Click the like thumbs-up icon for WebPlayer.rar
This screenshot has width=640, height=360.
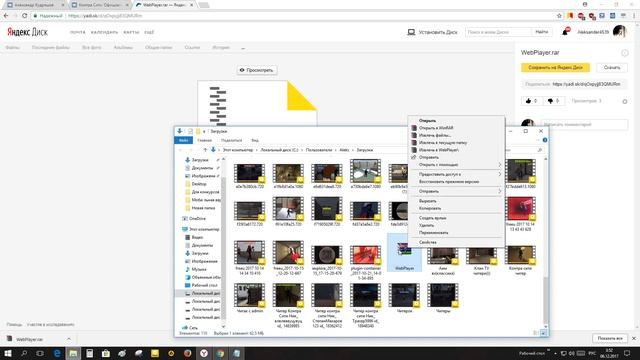528,101
